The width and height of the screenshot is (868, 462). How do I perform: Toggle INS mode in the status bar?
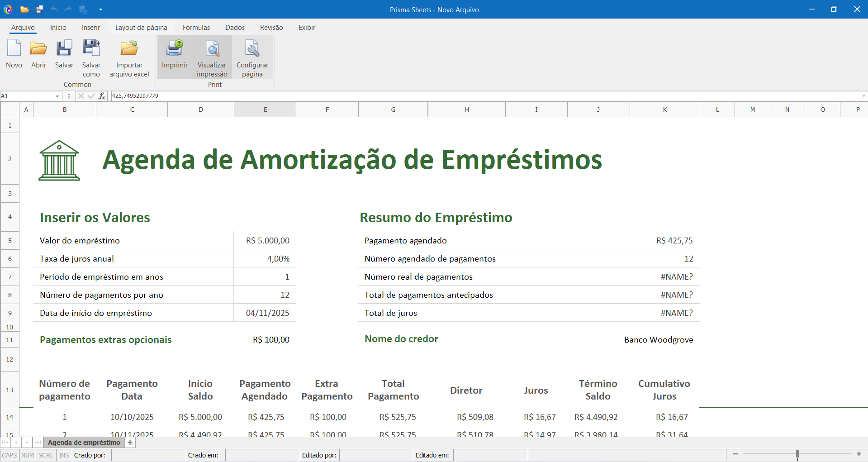pos(63,455)
